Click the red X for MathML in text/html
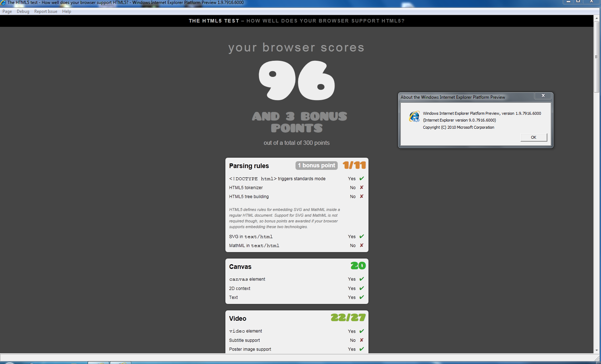Screen dimensions: 601x364 pos(362,245)
